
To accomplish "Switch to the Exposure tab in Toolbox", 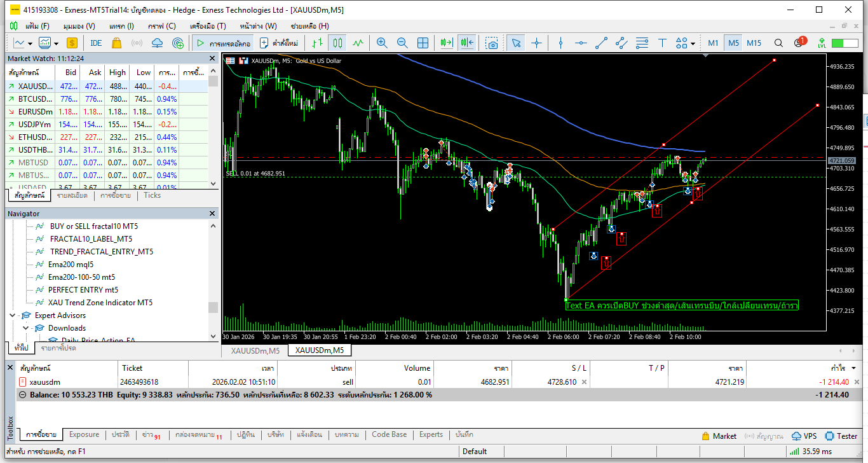I will (85, 435).
